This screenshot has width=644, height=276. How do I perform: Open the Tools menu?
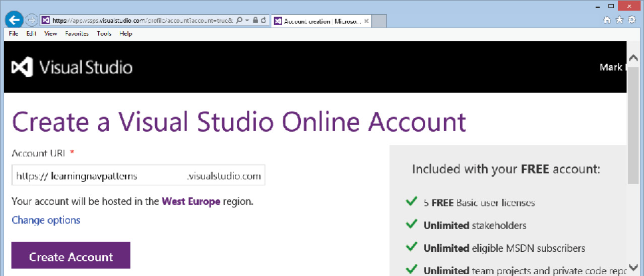(104, 34)
